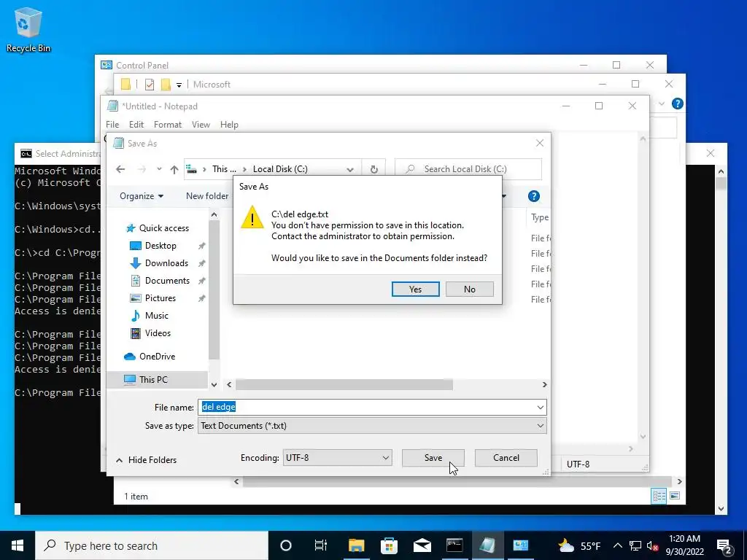Viewport: 747px width, 560px height.
Task: Refresh the Local Disk (C:) location
Action: click(x=374, y=169)
